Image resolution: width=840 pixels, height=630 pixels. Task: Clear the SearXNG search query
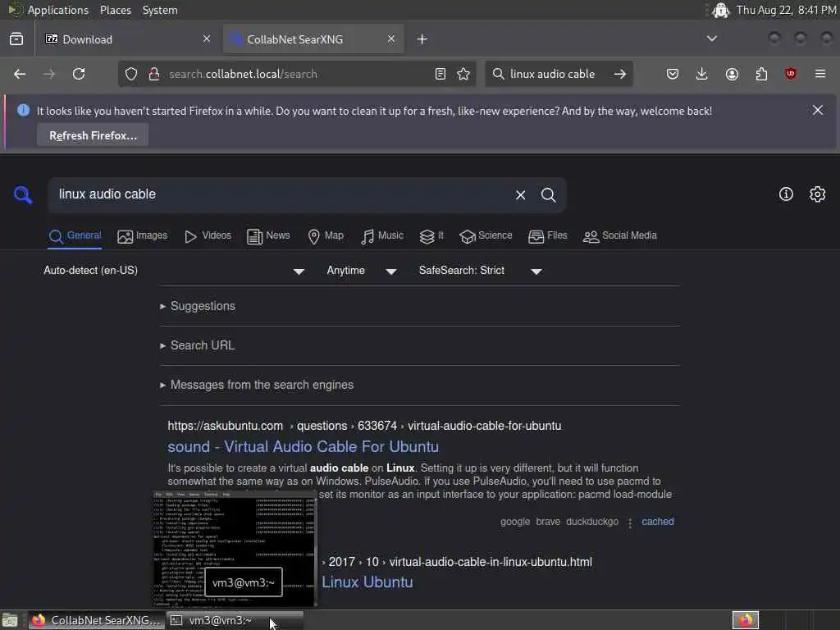pyautogui.click(x=520, y=195)
